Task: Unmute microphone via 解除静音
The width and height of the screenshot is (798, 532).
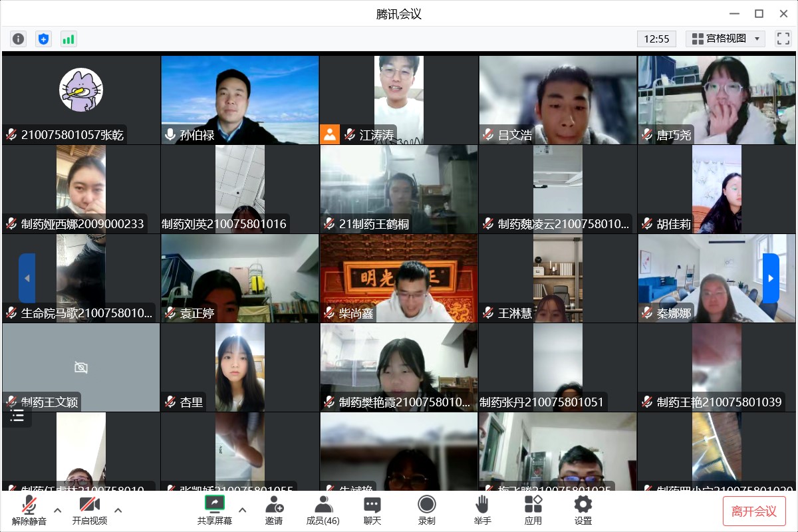Action: tap(29, 510)
